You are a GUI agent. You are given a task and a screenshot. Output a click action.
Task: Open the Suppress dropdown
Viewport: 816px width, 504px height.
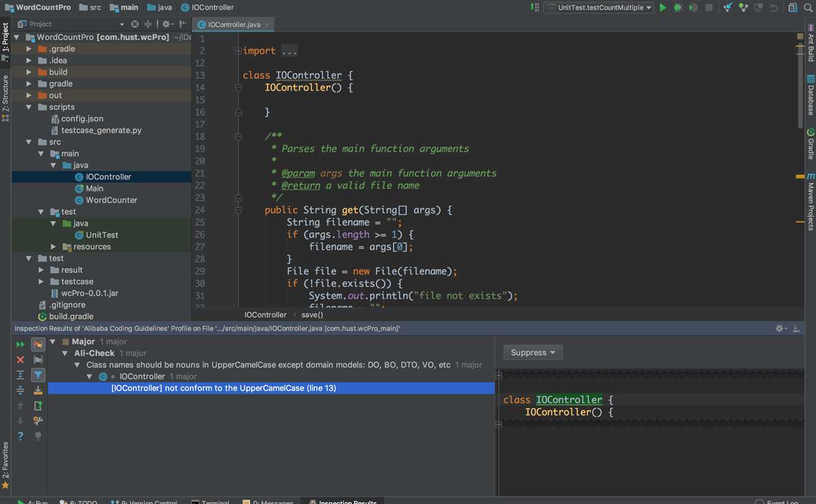[x=533, y=352]
